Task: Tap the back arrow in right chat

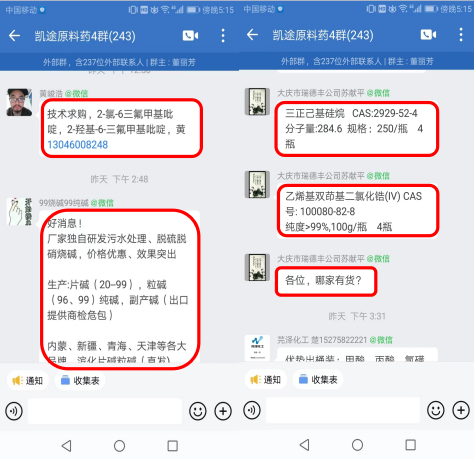Action: click(x=252, y=34)
